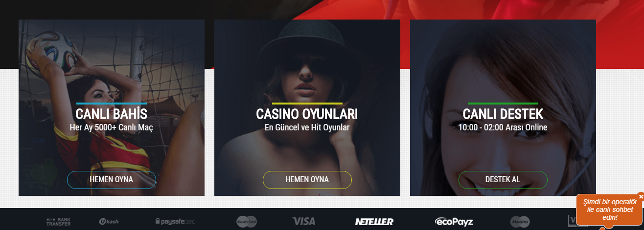
Task: Open the CANLI BAHİS heading
Action: tap(112, 114)
